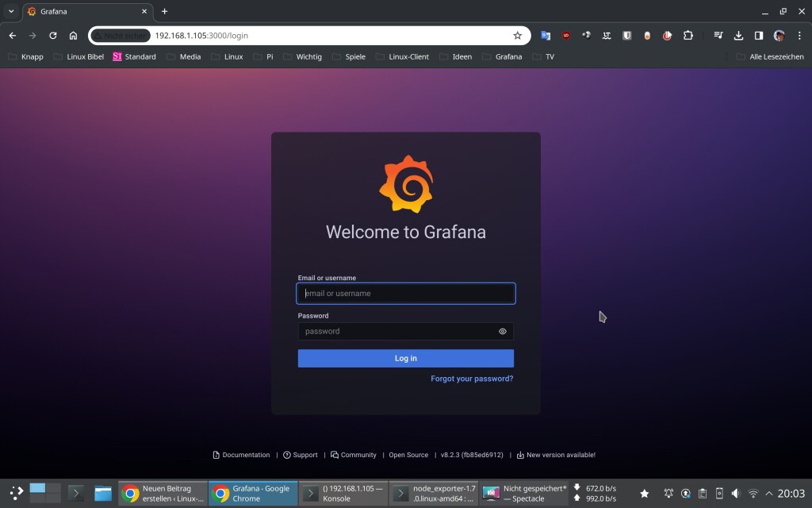812x508 pixels.
Task: Click the v8.2.3 (fb85ed6912) version link
Action: [x=472, y=455]
